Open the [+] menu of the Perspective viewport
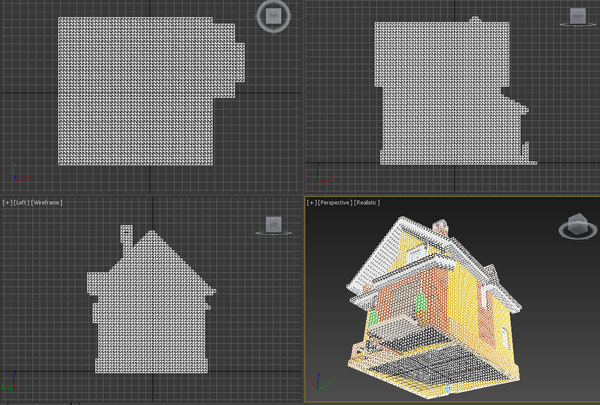Screen dimensions: 600x405 click(x=312, y=202)
